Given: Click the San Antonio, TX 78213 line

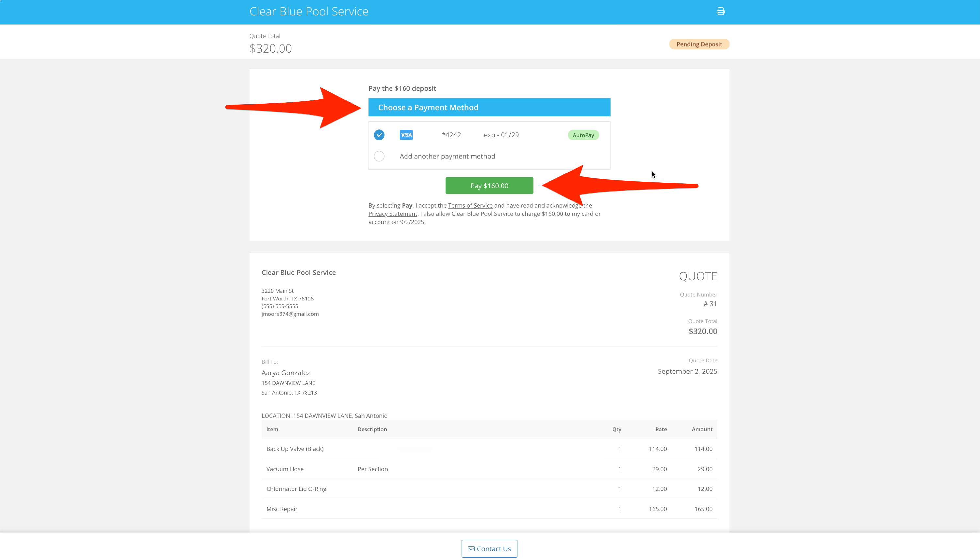Looking at the screenshot, I should [289, 393].
